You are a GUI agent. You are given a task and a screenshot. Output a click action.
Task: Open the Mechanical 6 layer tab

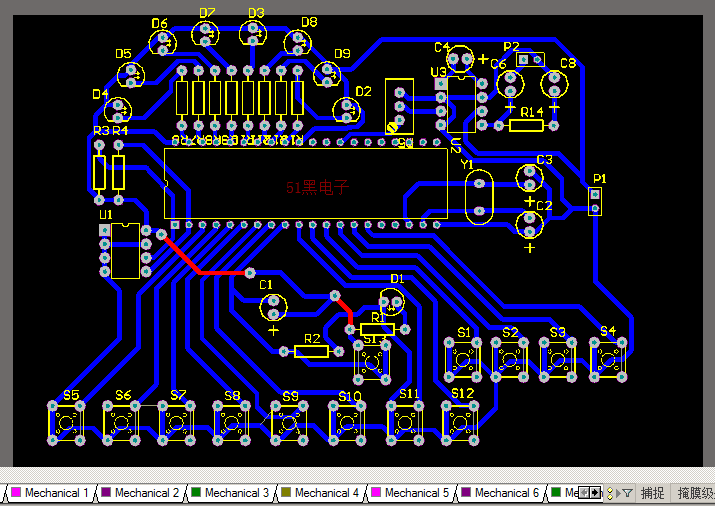(x=506, y=493)
